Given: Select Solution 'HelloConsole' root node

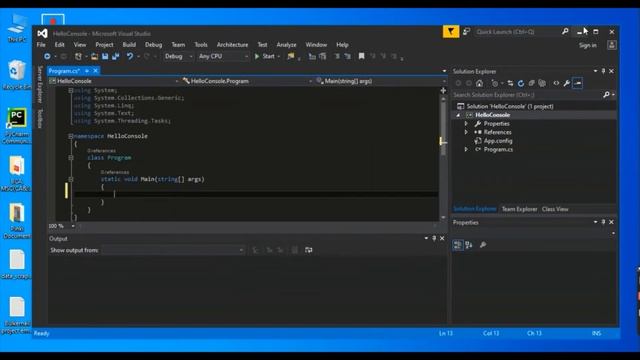Looking at the screenshot, I should tap(510, 107).
